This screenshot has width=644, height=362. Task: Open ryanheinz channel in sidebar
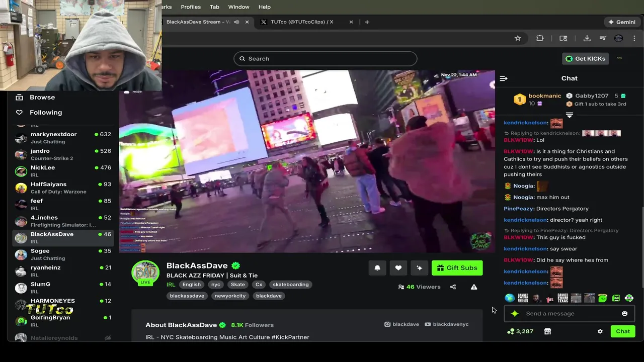64,270
